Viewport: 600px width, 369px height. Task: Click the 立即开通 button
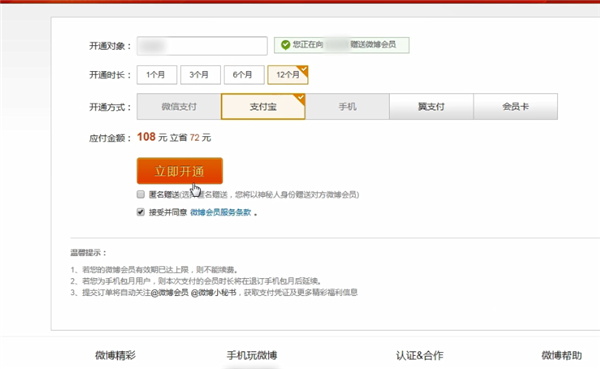pos(180,171)
